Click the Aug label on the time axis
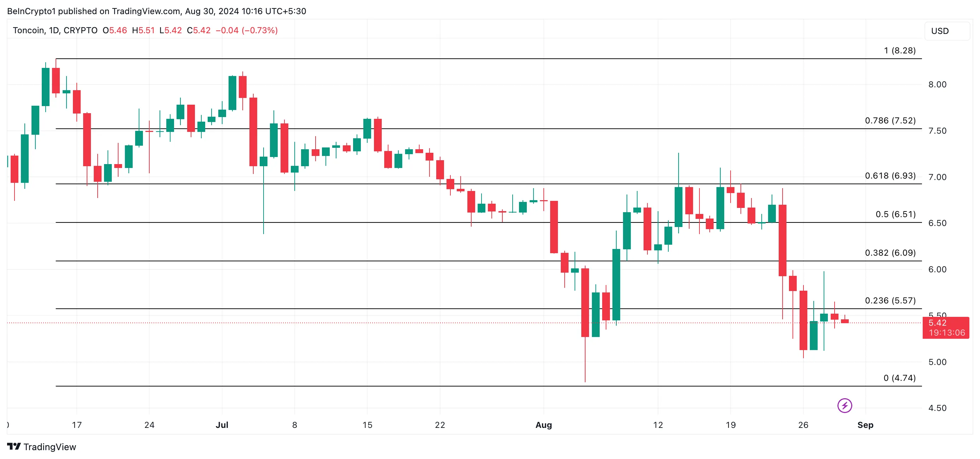The height and width of the screenshot is (459, 980). point(543,425)
